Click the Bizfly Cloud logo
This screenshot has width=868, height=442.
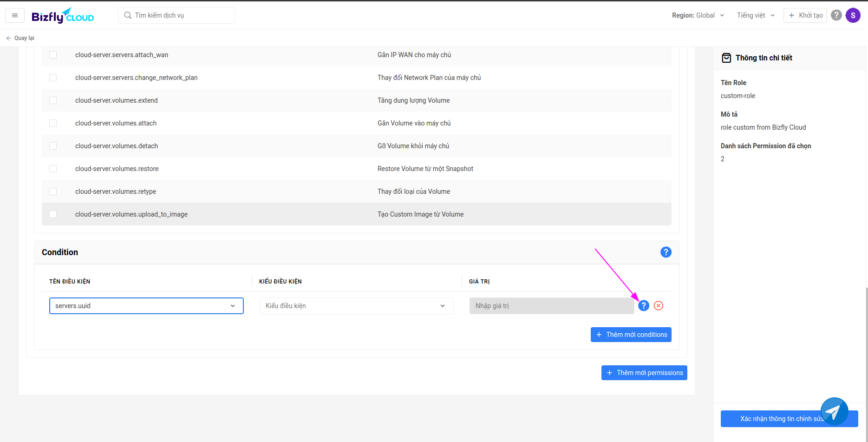coord(63,16)
